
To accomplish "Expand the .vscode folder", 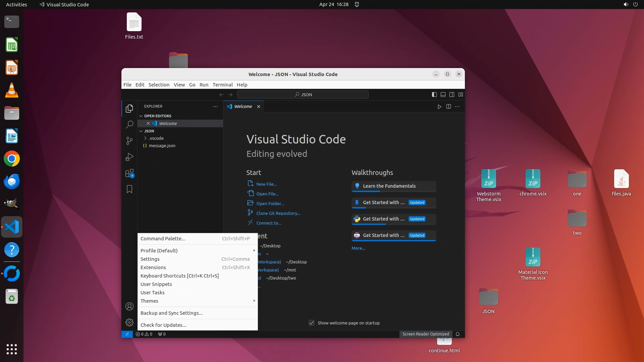I will point(156,138).
